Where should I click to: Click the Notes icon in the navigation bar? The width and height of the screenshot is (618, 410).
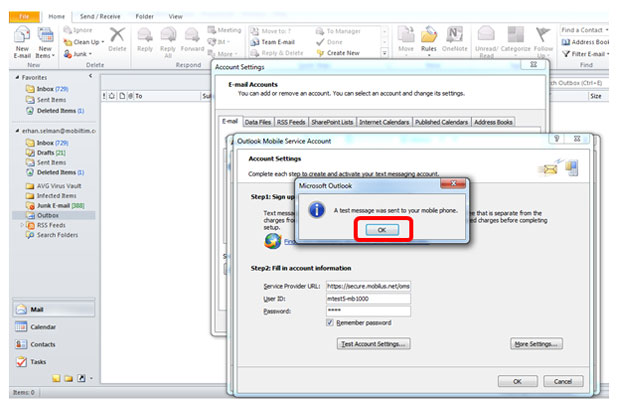point(56,378)
